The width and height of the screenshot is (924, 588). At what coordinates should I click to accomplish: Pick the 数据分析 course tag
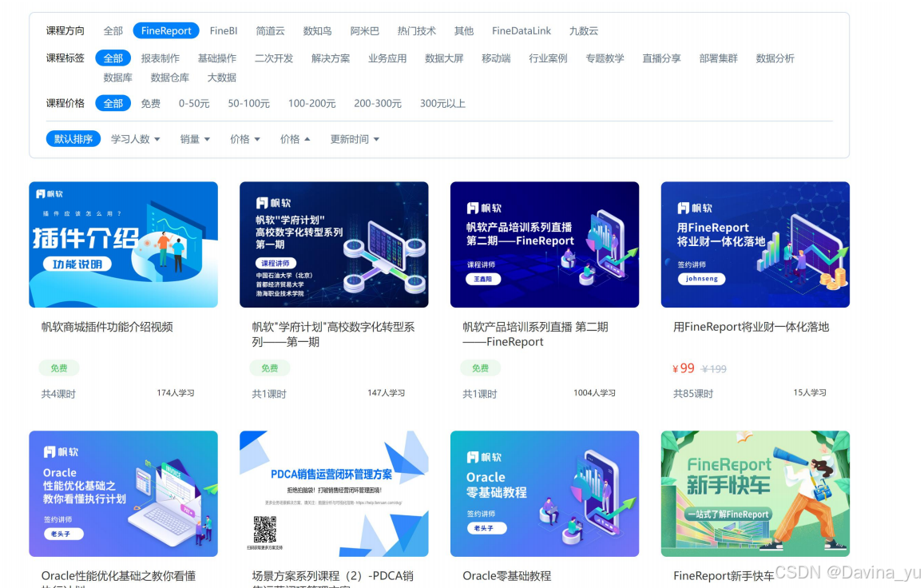click(x=775, y=58)
